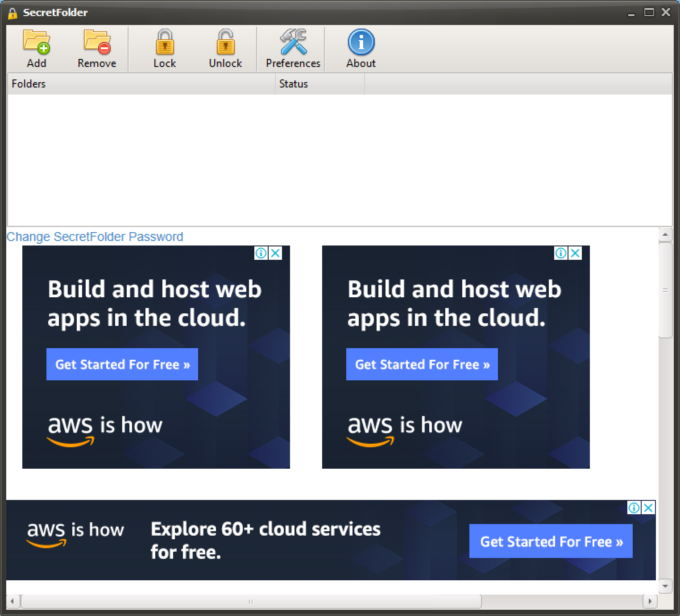Sort by the Folders column header
The image size is (680, 616).
point(141,84)
